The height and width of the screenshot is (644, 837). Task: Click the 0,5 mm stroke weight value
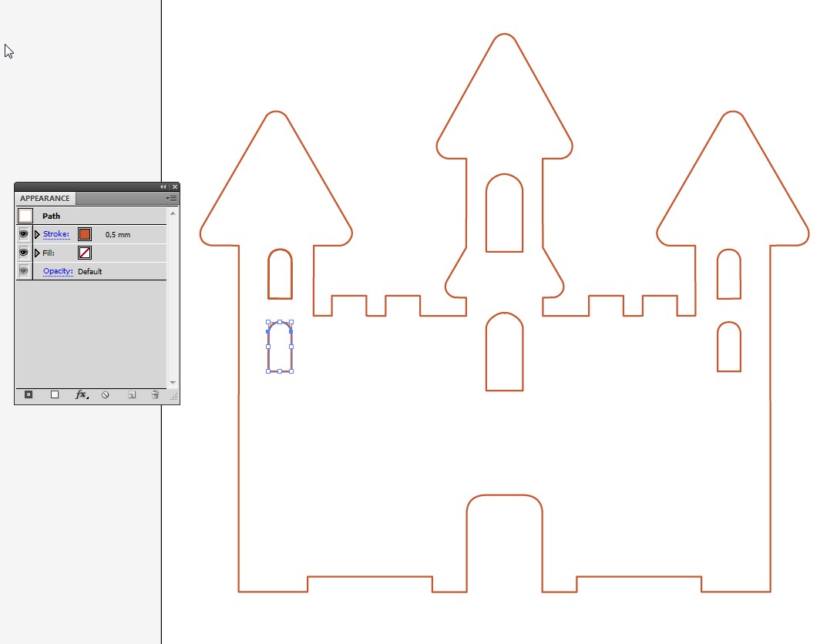pyautogui.click(x=117, y=234)
